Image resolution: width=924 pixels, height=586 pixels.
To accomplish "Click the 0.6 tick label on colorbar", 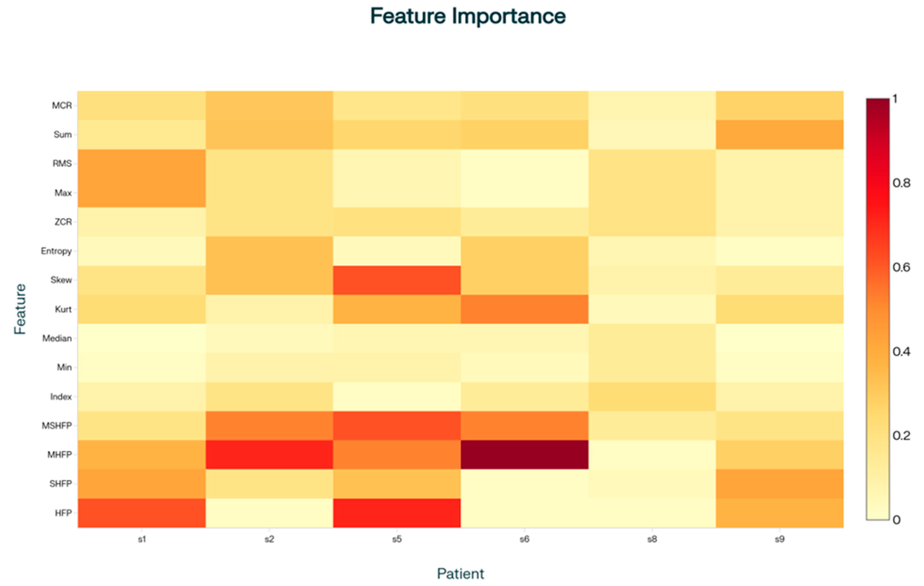I will tap(901, 267).
